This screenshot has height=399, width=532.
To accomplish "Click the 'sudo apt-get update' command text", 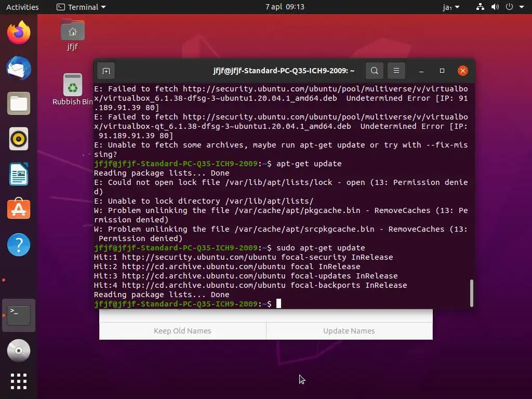I will pyautogui.click(x=321, y=248).
